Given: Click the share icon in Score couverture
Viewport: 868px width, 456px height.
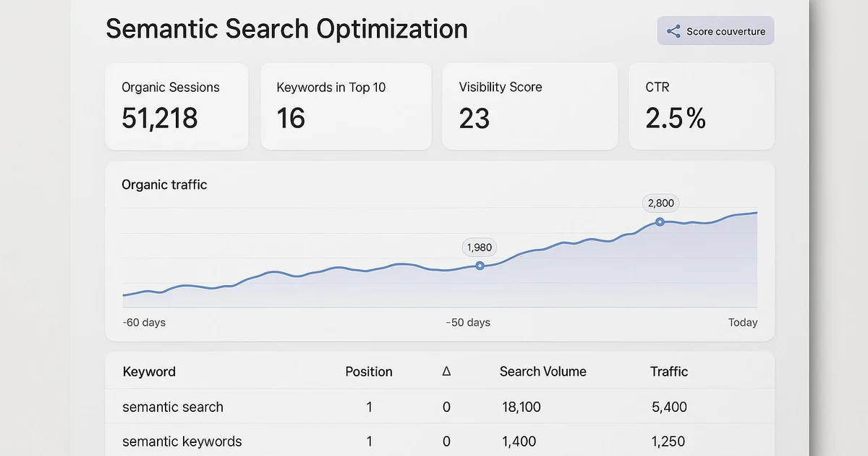Looking at the screenshot, I should pos(673,31).
